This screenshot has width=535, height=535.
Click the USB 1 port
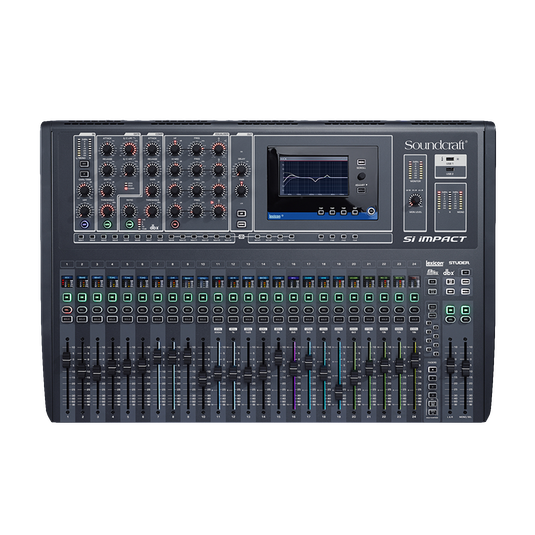click(x=450, y=159)
